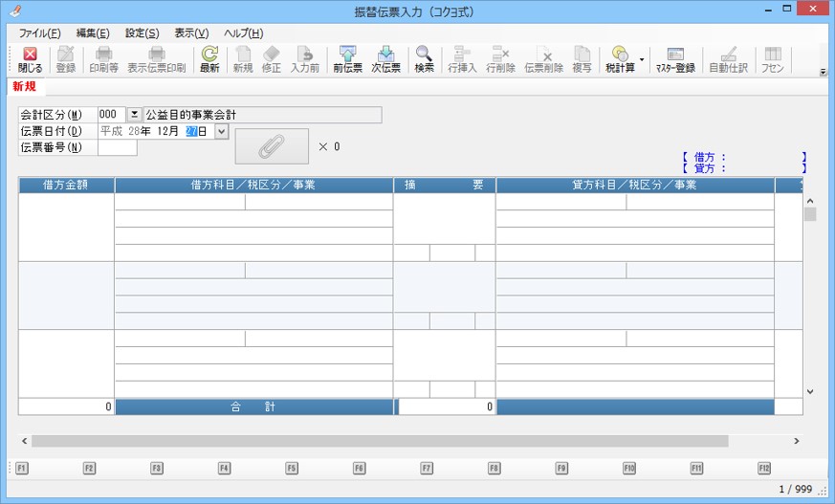Image resolution: width=835 pixels, height=504 pixels.
Task: Go to next slip with 次伝票
Action: pos(385,59)
